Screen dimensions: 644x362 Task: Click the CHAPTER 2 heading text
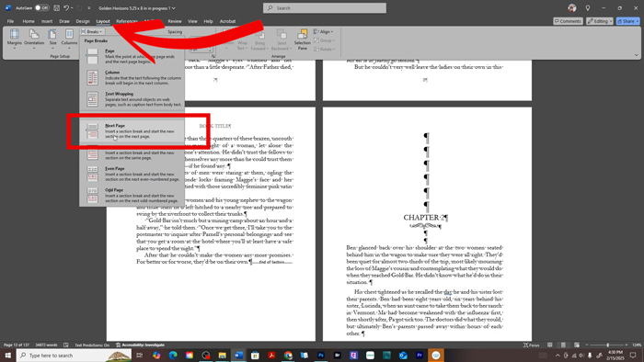425,218
